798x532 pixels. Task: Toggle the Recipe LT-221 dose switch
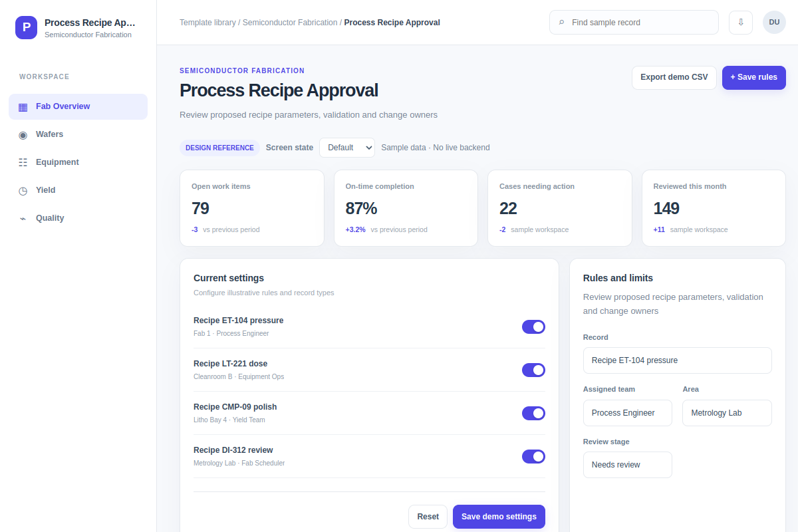pyautogui.click(x=533, y=370)
